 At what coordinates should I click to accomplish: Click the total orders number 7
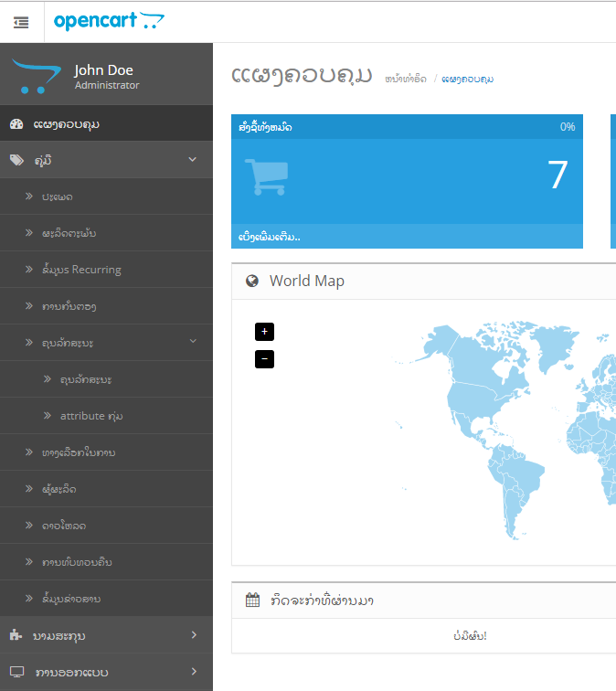(557, 175)
